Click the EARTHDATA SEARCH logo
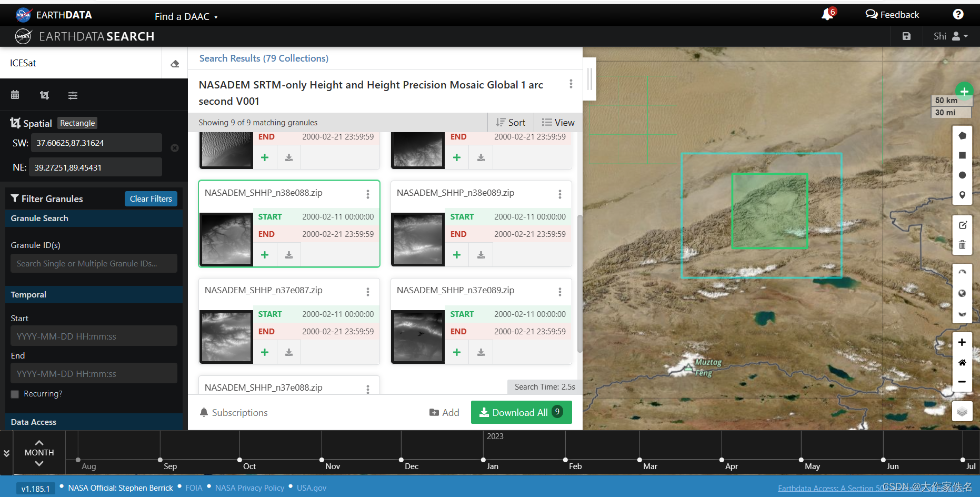Screen dimensions: 980x497 point(85,36)
